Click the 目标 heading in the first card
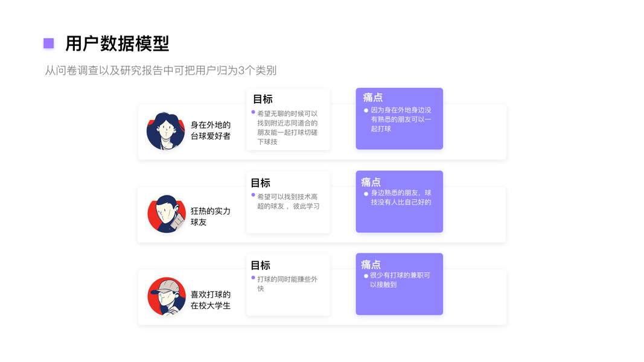644x362 pixels. coord(263,100)
